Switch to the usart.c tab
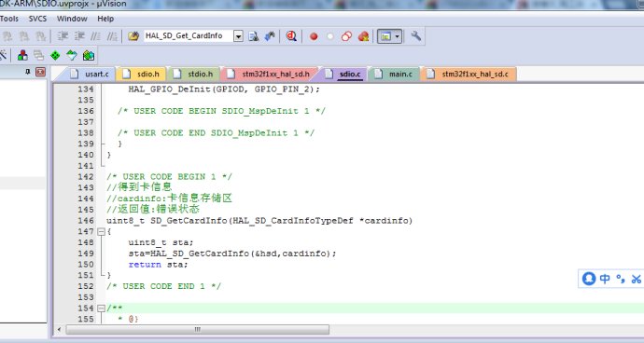 (89, 75)
